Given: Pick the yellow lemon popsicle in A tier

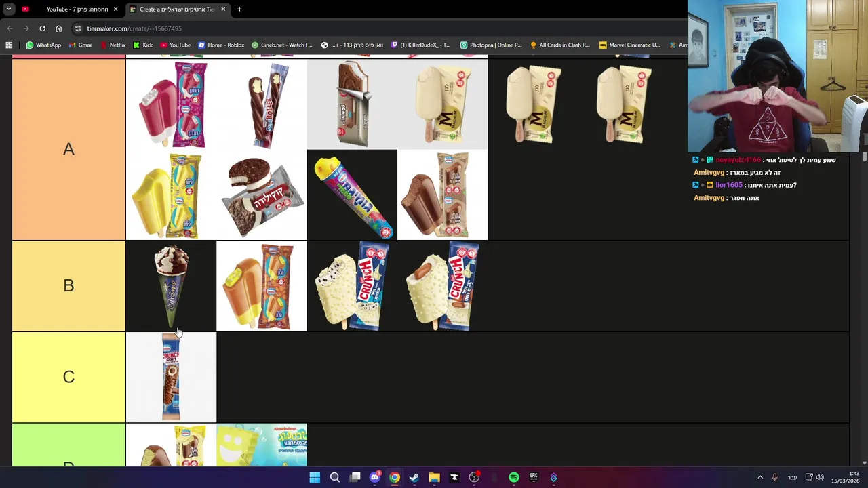Looking at the screenshot, I should click(x=171, y=195).
